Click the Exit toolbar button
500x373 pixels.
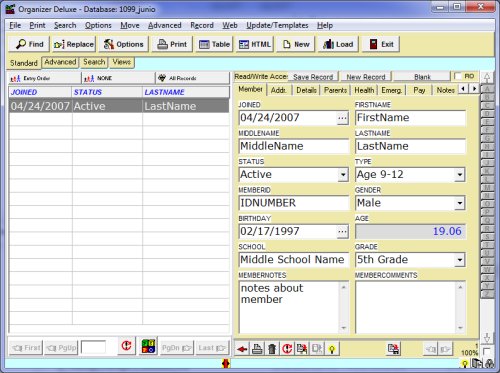point(381,44)
